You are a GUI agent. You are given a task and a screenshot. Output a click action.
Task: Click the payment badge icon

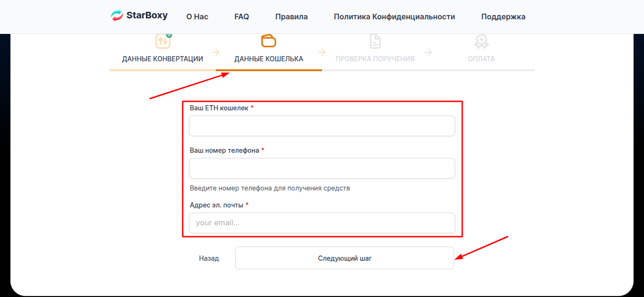tap(481, 41)
